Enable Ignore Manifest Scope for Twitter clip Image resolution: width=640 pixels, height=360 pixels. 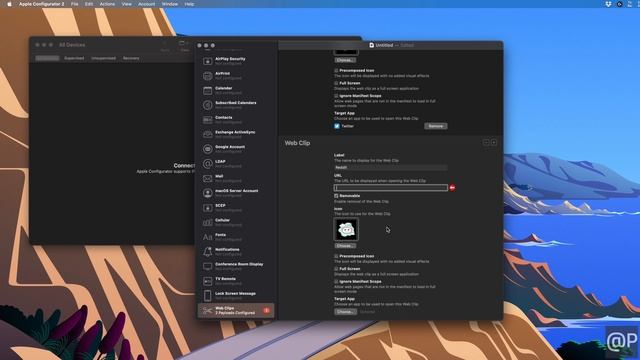(336, 96)
